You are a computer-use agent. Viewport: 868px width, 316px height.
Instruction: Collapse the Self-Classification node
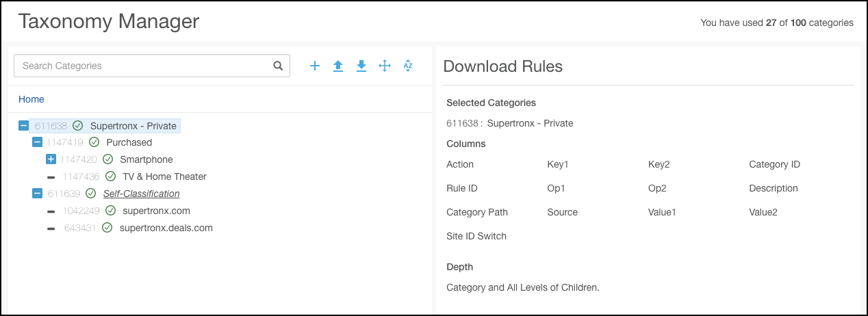(37, 194)
